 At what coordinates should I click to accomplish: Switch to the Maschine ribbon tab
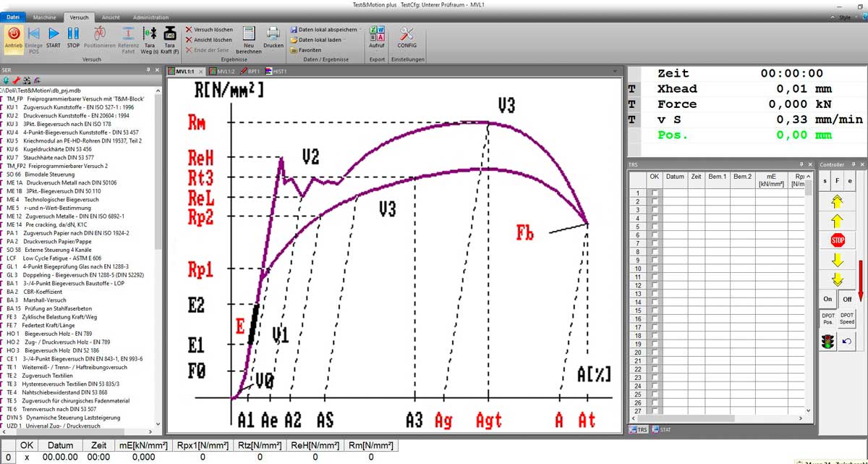tap(45, 17)
